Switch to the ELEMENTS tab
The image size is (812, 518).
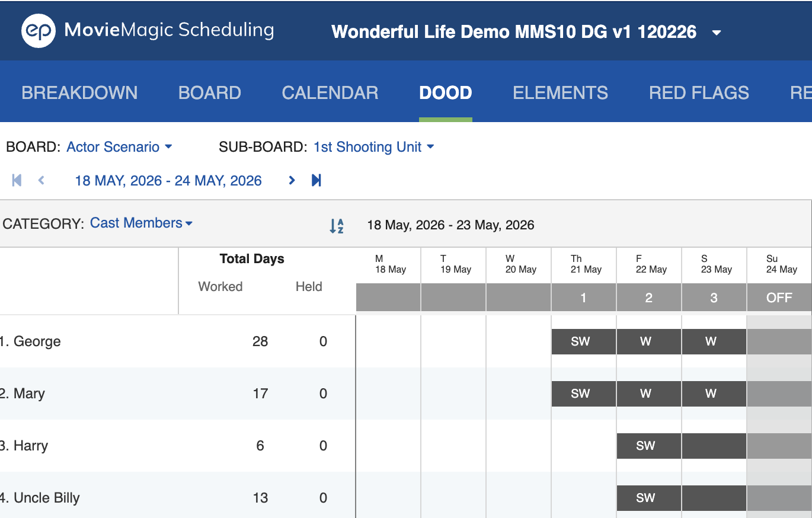tap(560, 92)
